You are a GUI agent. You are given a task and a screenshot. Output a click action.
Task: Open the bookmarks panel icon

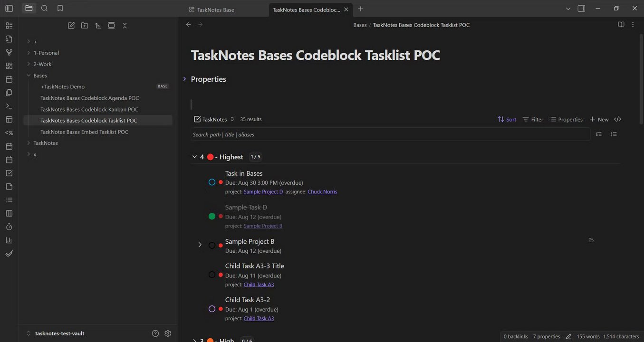point(60,8)
